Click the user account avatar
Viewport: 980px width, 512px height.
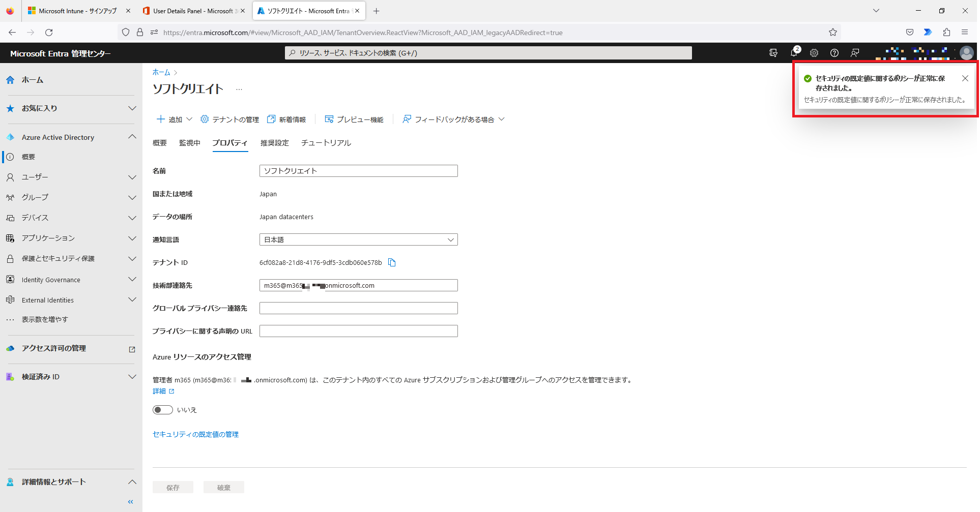pos(966,53)
